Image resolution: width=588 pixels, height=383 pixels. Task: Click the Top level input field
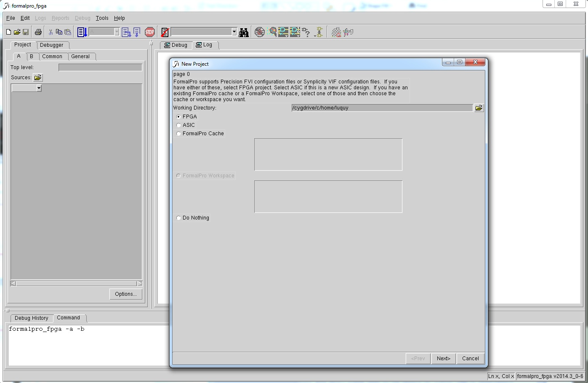coord(100,67)
